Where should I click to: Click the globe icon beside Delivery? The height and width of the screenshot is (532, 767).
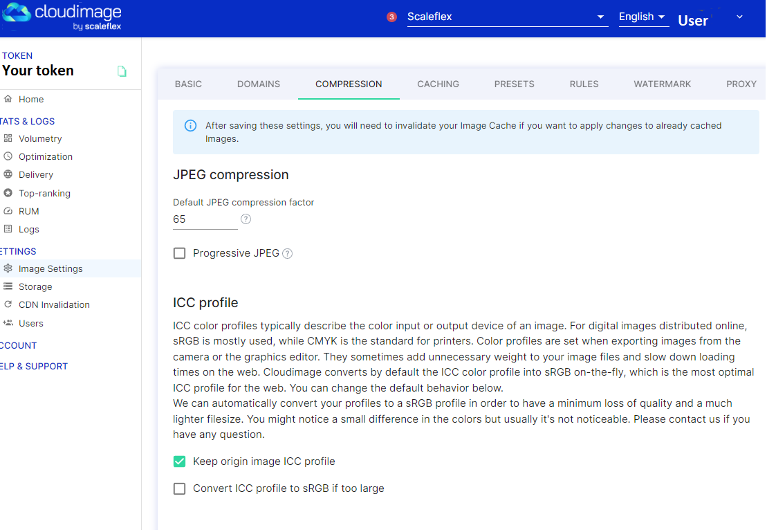tap(8, 175)
